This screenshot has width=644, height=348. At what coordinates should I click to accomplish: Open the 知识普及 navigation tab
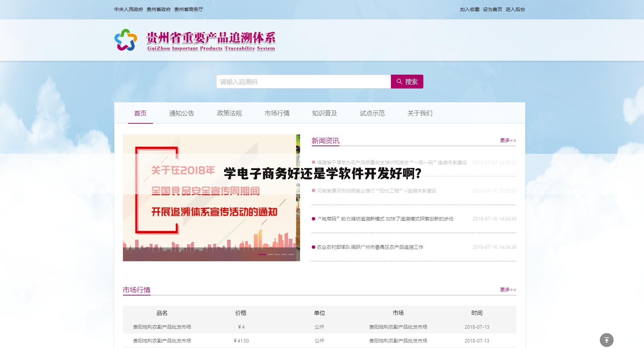click(x=325, y=113)
